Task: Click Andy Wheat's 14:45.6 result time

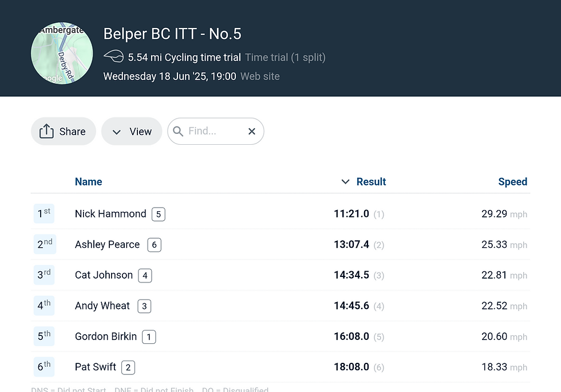Action: [351, 306]
